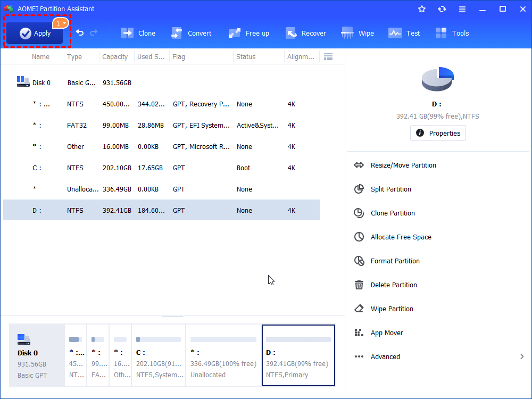Open the Tools menu
Viewport: 532px width, 399px height.
(452, 33)
